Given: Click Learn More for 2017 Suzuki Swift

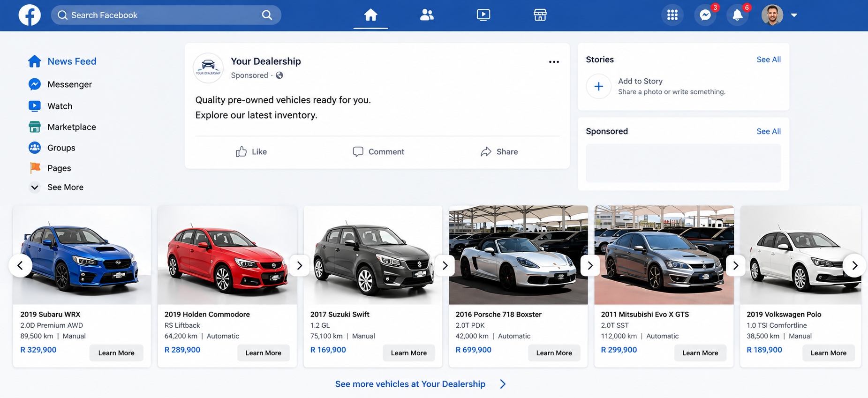Looking at the screenshot, I should tap(409, 353).
